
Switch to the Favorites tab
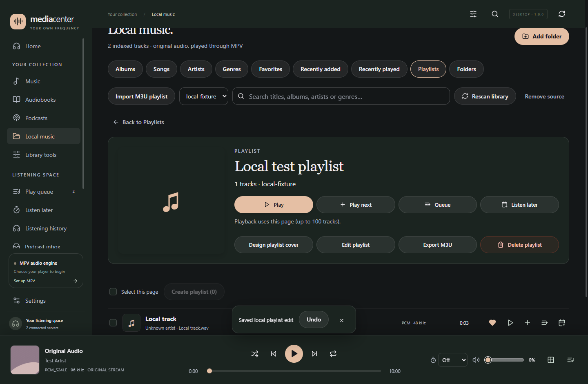tap(270, 69)
